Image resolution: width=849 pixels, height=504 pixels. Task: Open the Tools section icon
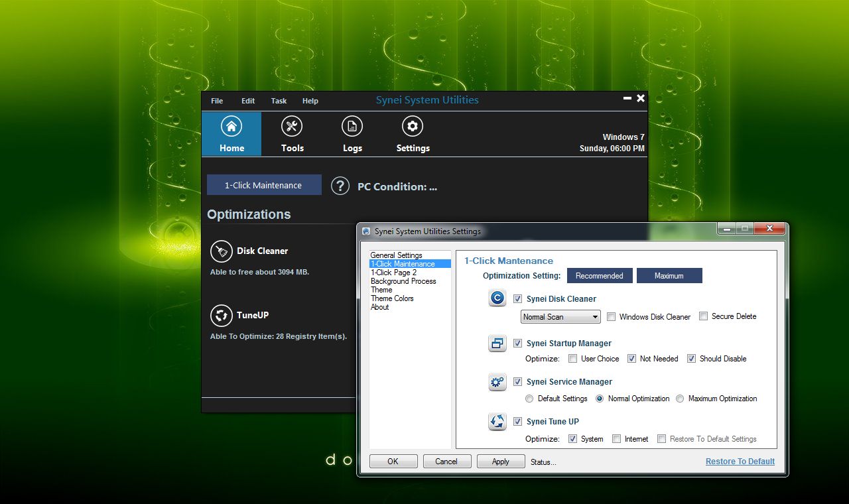point(292,126)
